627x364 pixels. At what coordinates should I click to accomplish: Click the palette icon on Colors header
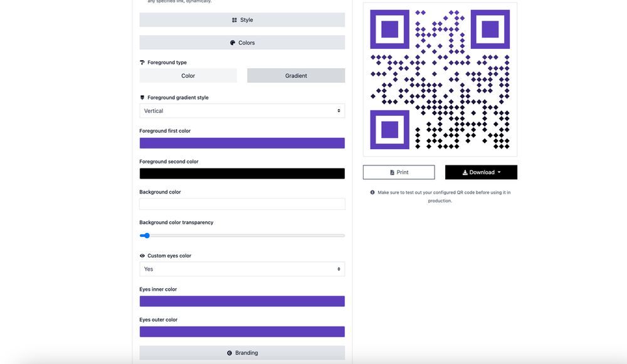[231, 43]
